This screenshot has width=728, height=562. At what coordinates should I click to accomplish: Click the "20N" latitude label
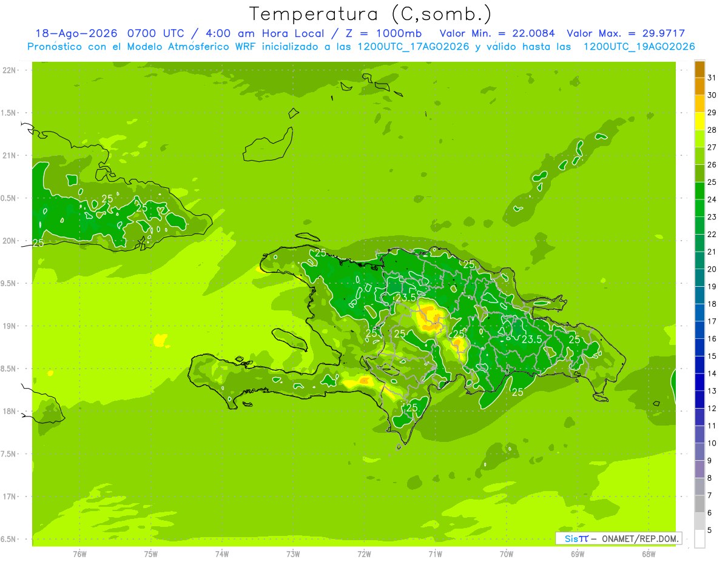tap(9, 241)
